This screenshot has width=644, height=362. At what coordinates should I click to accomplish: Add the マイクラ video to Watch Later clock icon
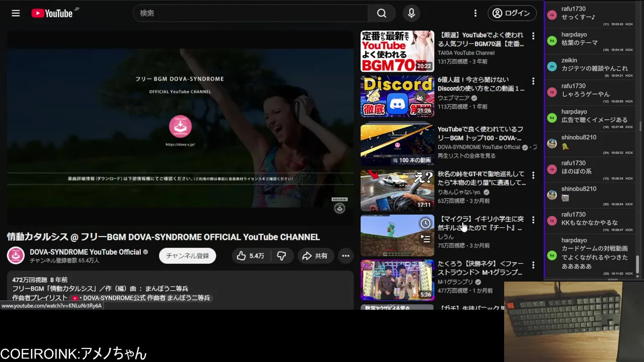tap(426, 223)
